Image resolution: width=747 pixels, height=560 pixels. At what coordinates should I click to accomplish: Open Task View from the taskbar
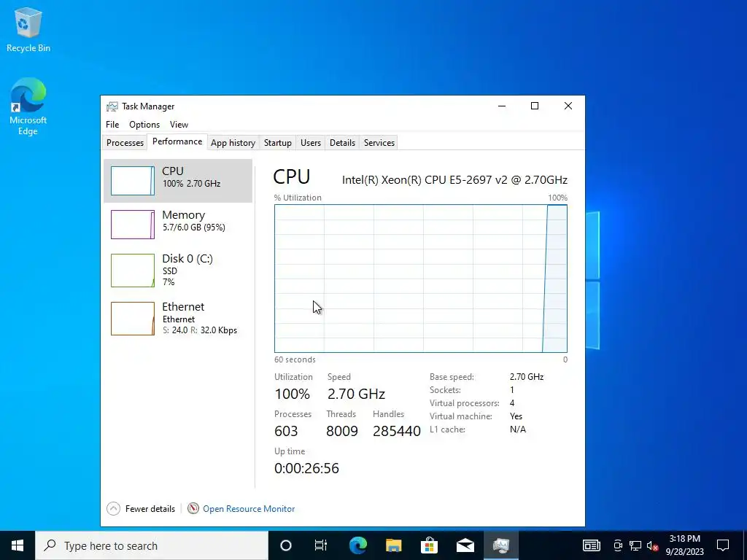pyautogui.click(x=321, y=545)
